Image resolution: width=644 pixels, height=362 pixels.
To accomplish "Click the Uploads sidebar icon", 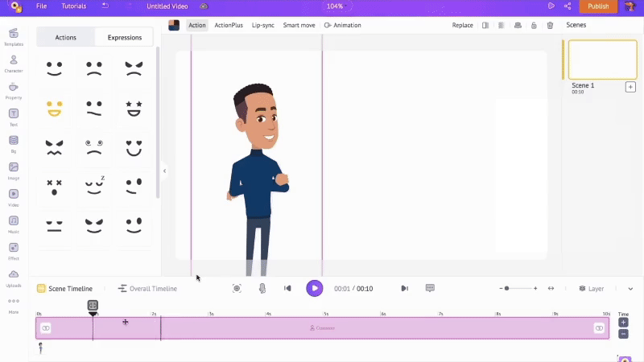I will click(14, 278).
